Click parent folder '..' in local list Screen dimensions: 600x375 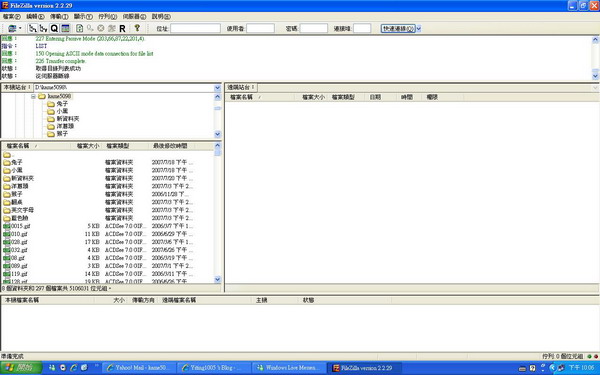coord(8,155)
